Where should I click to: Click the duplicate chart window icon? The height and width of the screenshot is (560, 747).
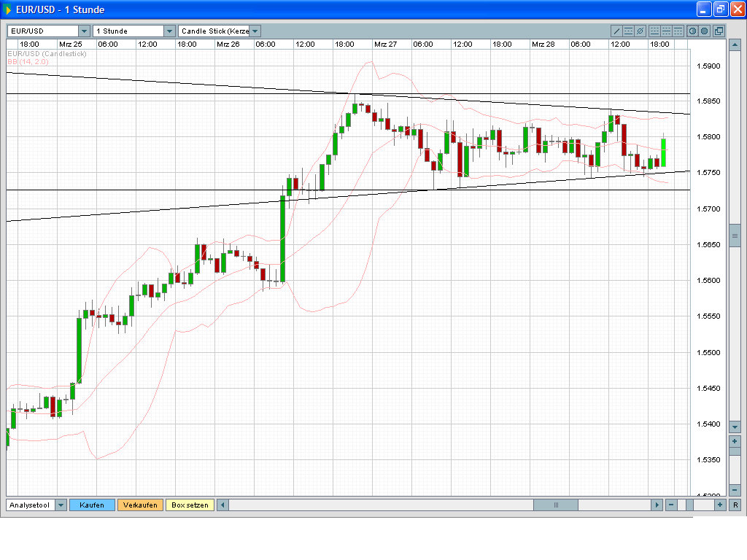tap(719, 31)
